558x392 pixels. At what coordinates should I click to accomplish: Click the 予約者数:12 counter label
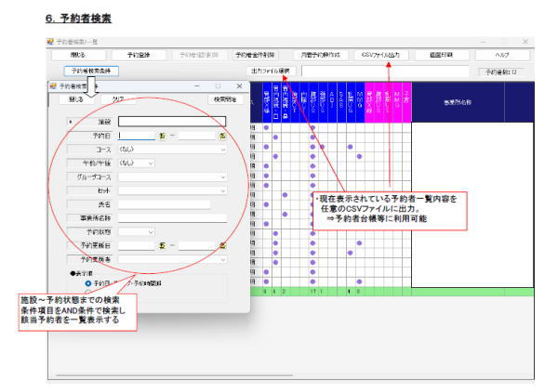click(501, 72)
